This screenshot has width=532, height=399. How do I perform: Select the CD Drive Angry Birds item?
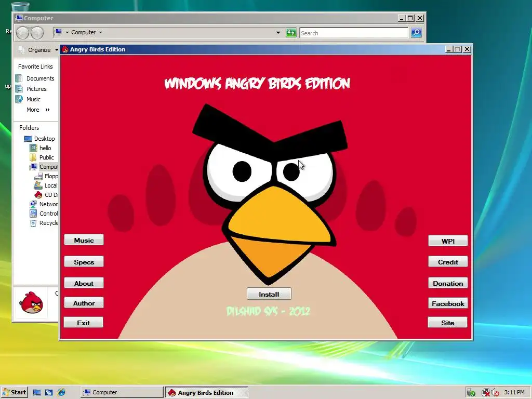click(x=51, y=195)
